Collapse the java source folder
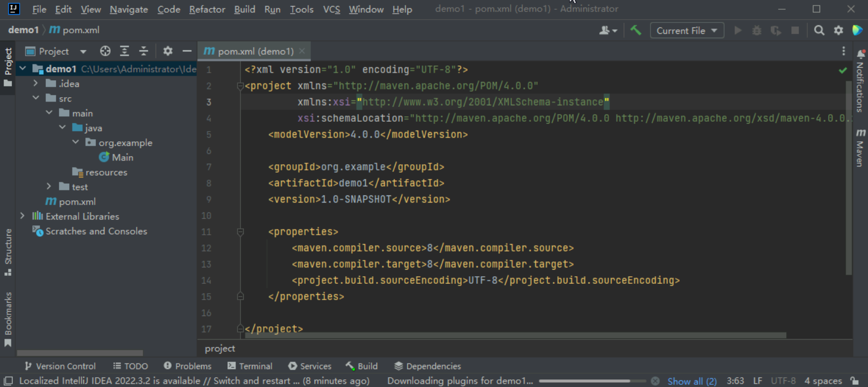The image size is (868, 387). (62, 128)
